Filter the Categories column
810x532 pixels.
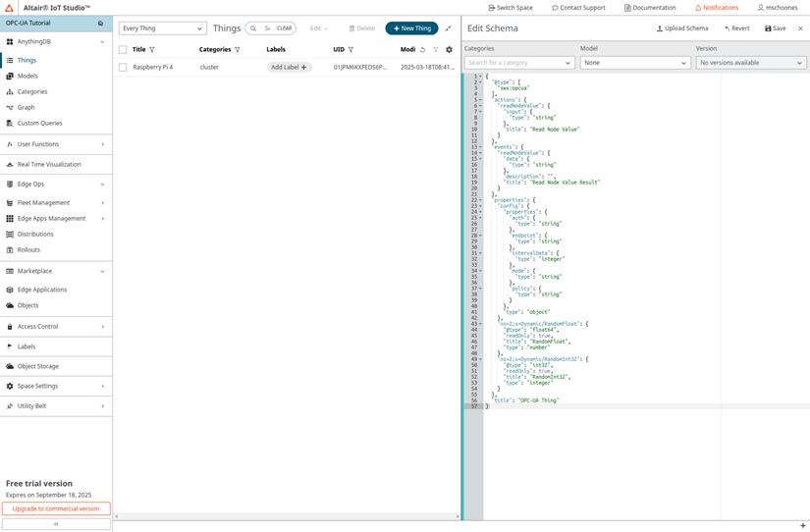[238, 50]
